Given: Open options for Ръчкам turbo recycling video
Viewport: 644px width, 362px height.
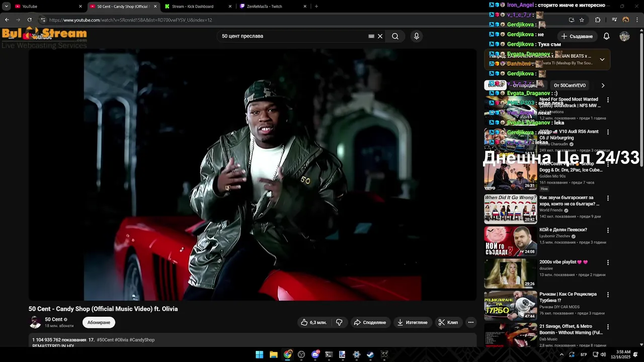Looking at the screenshot, I should pos(608,295).
